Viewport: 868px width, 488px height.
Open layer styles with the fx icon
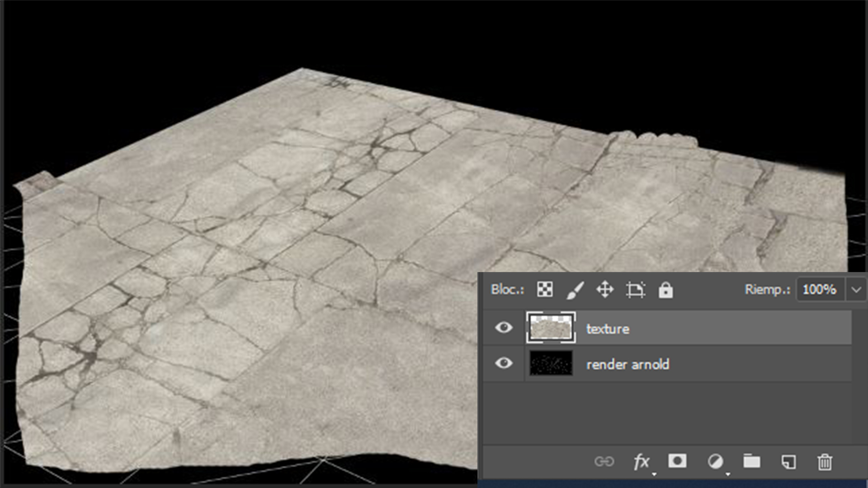pyautogui.click(x=641, y=462)
